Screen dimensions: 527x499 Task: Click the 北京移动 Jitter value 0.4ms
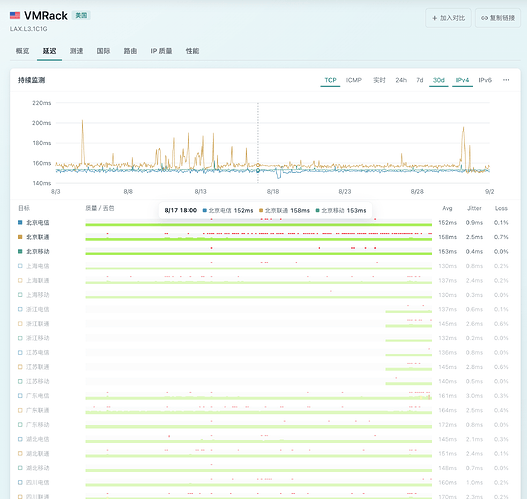click(474, 251)
